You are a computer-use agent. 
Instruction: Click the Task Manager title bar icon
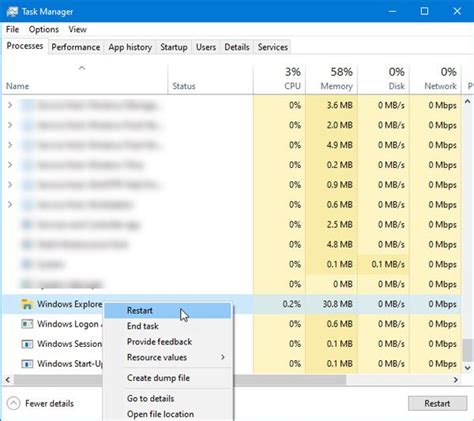[12, 12]
